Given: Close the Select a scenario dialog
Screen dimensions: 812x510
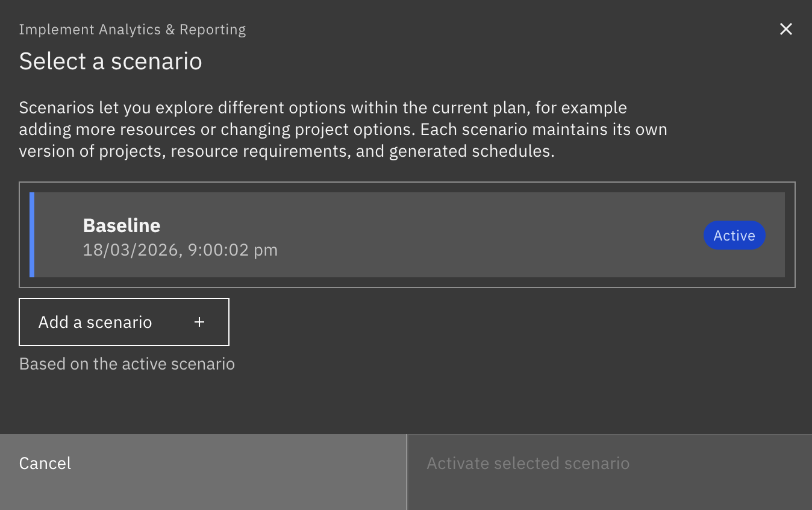Looking at the screenshot, I should click(x=785, y=29).
